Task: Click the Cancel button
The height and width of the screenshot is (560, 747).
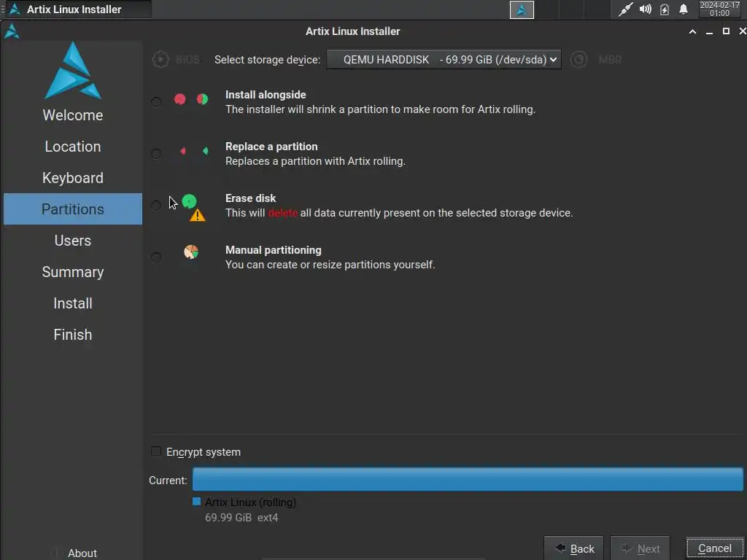Action: click(715, 548)
